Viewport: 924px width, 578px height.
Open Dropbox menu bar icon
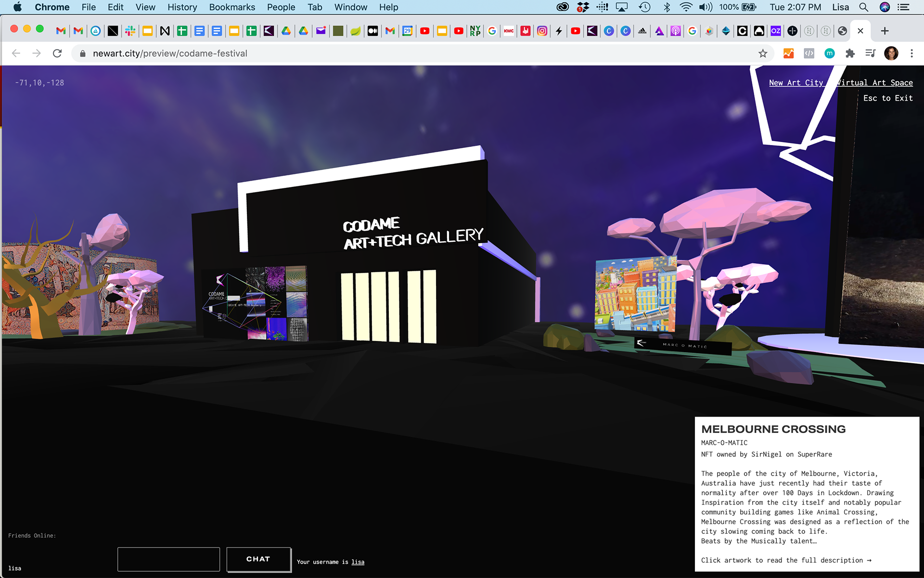(x=583, y=7)
